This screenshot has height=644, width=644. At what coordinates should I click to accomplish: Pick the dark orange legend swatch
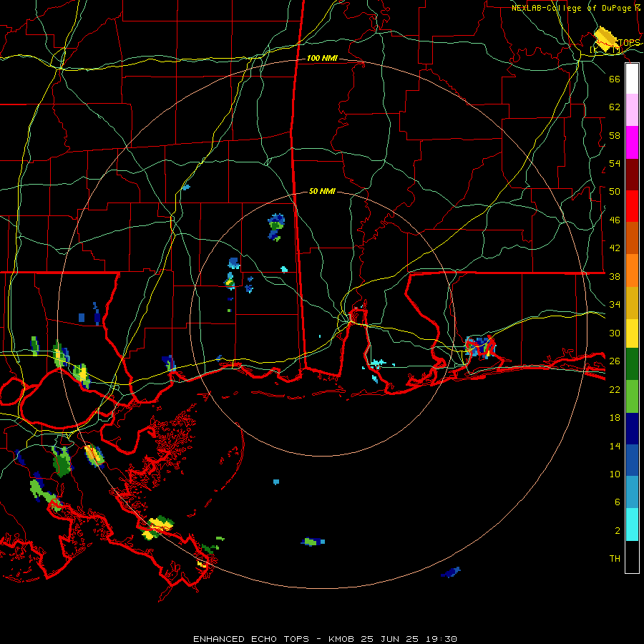click(x=632, y=238)
